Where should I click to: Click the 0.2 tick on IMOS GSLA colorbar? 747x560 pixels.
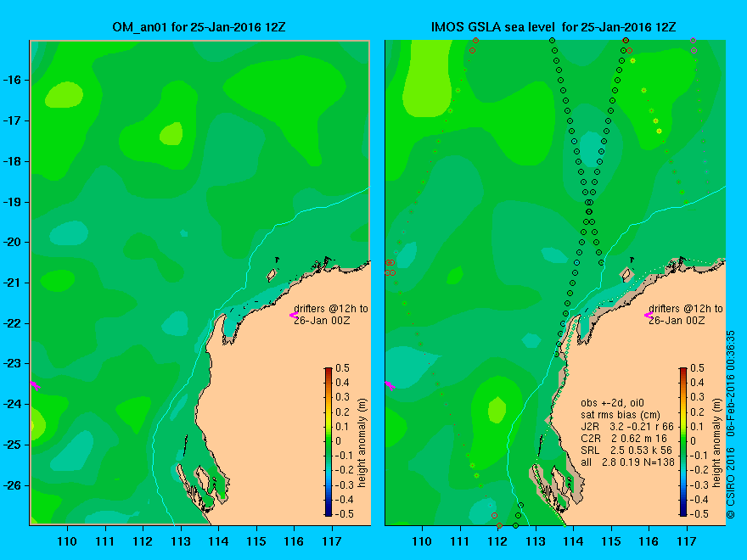[698, 412]
